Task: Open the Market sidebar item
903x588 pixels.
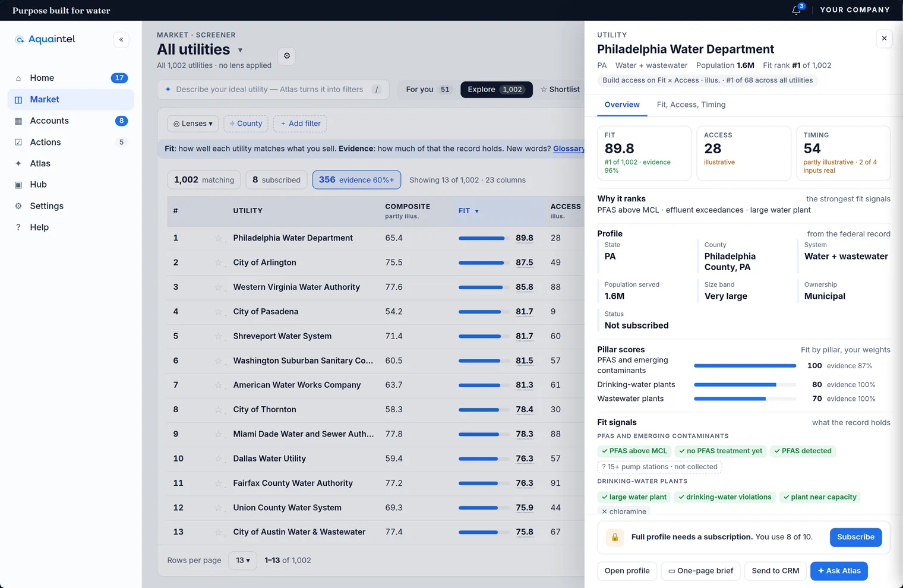Action: click(x=71, y=99)
